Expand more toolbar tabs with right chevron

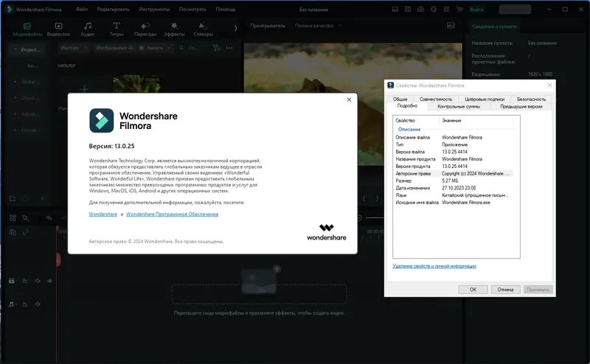pyautogui.click(x=235, y=28)
